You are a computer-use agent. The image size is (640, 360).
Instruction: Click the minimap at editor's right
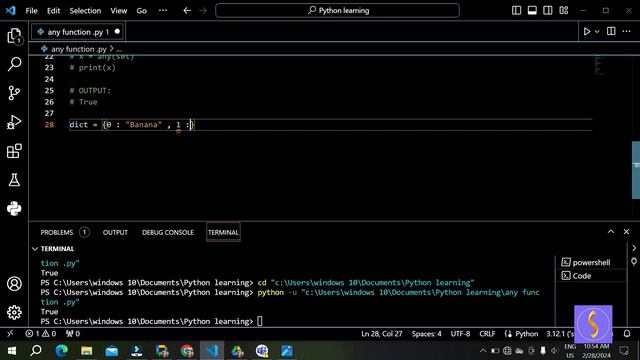click(x=599, y=66)
